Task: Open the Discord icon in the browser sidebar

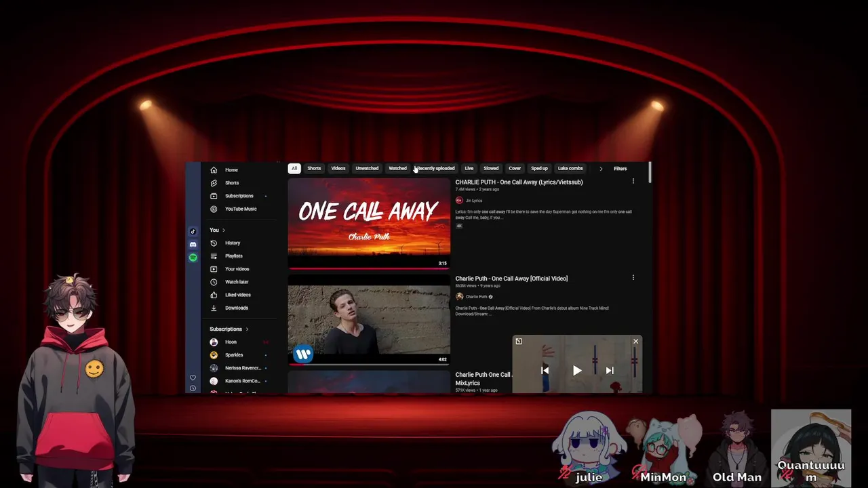Action: click(193, 245)
